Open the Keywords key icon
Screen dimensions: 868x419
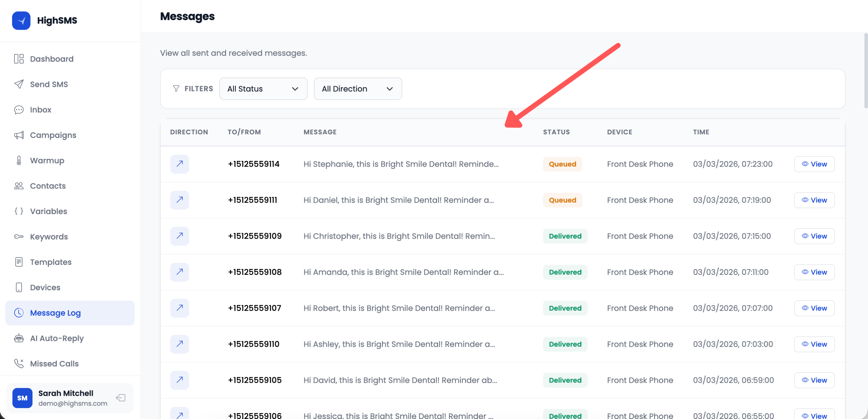(19, 237)
